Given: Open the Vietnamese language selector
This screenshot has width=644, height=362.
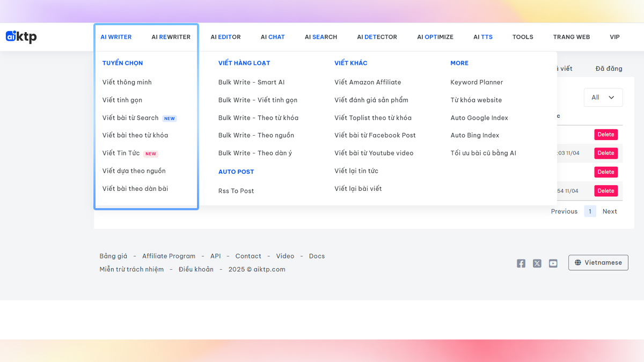Looking at the screenshot, I should (x=598, y=263).
